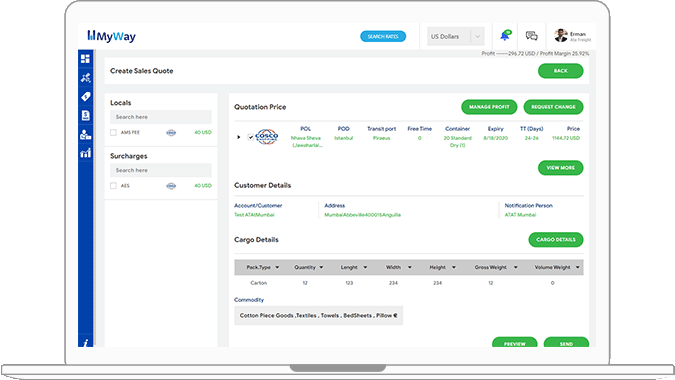
Task: Click the Piraeus transit port value
Action: coord(381,138)
